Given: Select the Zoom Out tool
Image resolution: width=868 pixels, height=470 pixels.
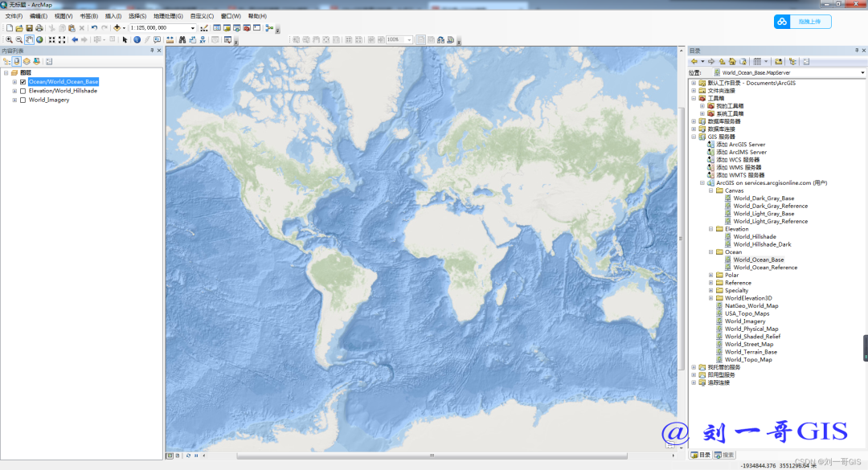Looking at the screenshot, I should pos(18,40).
